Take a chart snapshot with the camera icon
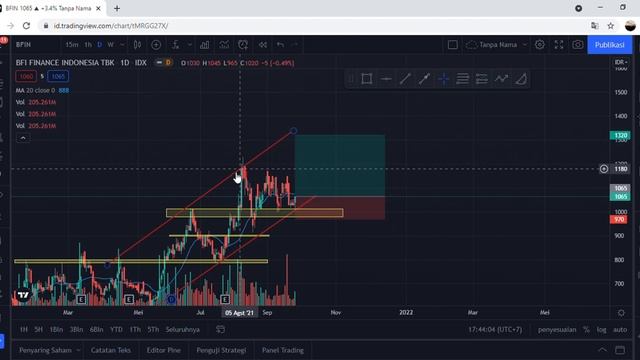 [578, 45]
